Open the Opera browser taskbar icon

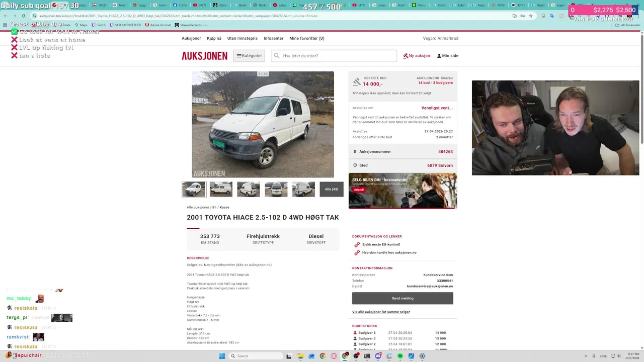click(x=334, y=356)
